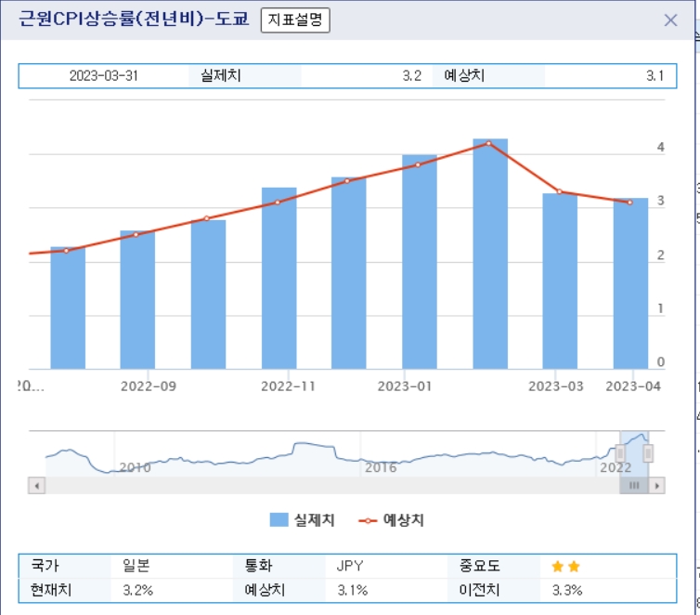Click the 예상치 value 3.1% in the bottom table
The image size is (700, 615).
point(352,591)
